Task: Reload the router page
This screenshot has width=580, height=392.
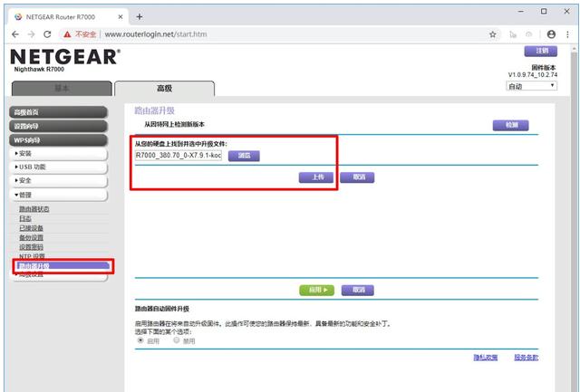Action: coord(47,34)
